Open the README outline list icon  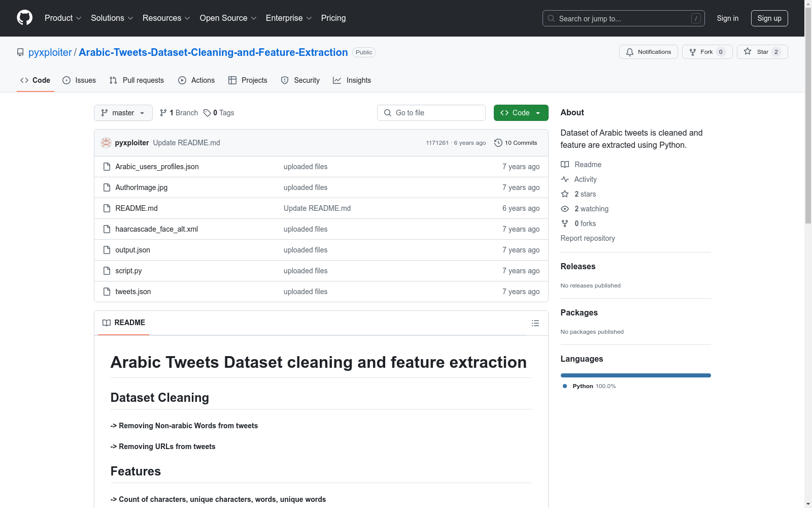(535, 323)
